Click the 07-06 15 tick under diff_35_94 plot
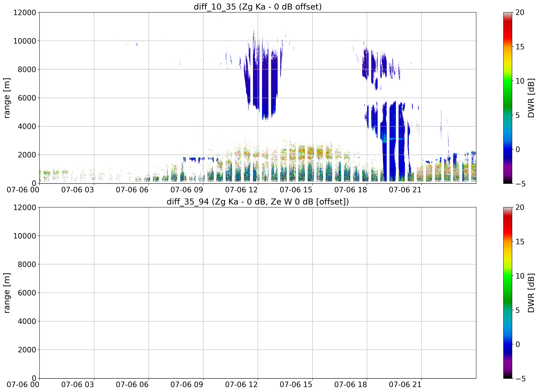 point(296,385)
